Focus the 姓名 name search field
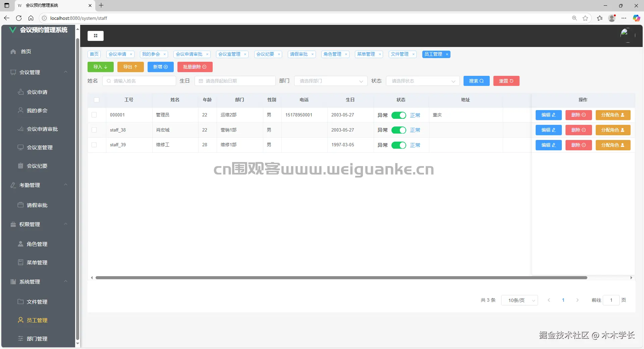The width and height of the screenshot is (644, 349). pos(139,81)
